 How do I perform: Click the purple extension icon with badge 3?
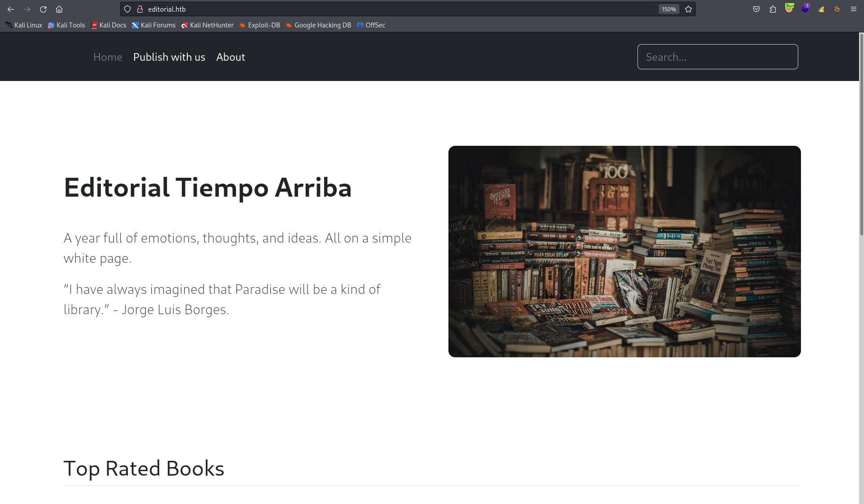[805, 8]
